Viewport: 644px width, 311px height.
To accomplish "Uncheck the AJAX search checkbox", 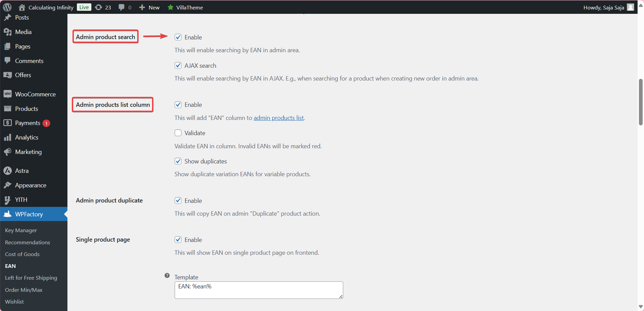I will click(x=178, y=65).
